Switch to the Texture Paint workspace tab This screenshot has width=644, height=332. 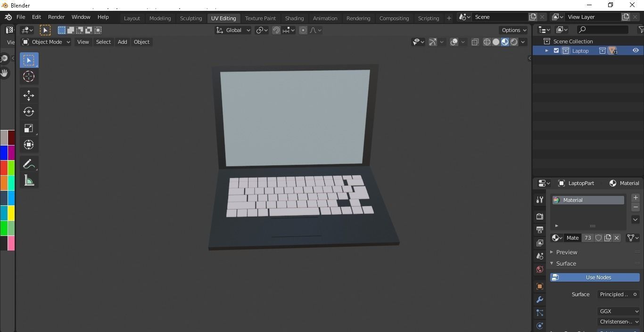(x=260, y=18)
